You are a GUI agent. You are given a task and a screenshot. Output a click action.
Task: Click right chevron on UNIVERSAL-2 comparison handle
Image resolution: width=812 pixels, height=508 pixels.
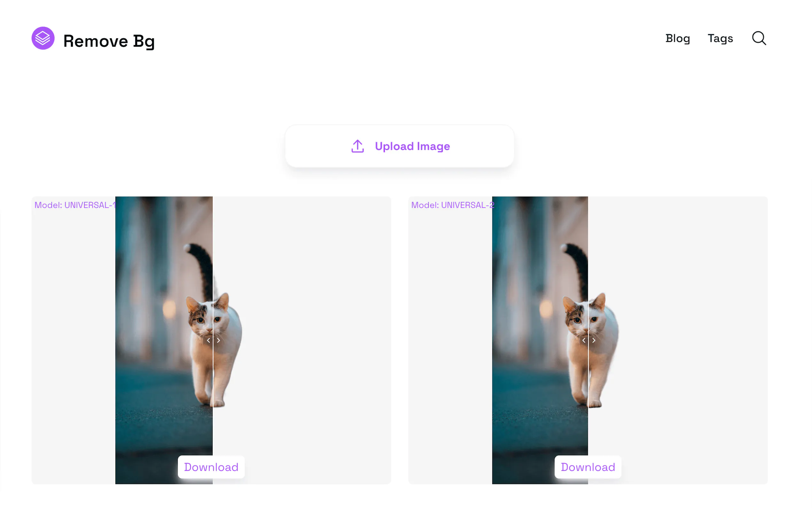click(594, 340)
